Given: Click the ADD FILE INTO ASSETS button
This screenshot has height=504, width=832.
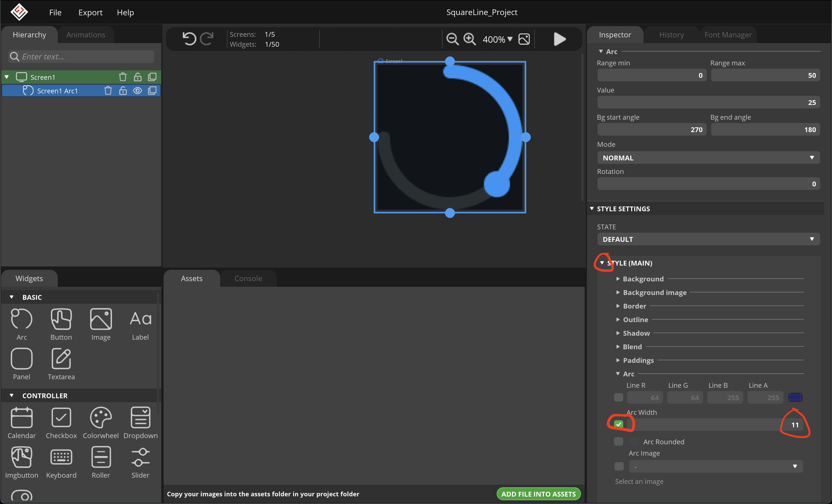Looking at the screenshot, I should [x=538, y=494].
